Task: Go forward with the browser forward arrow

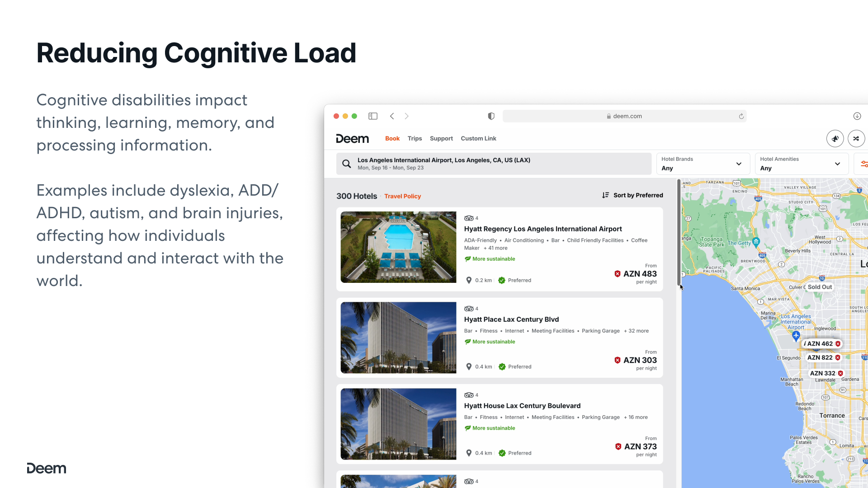Action: point(406,116)
